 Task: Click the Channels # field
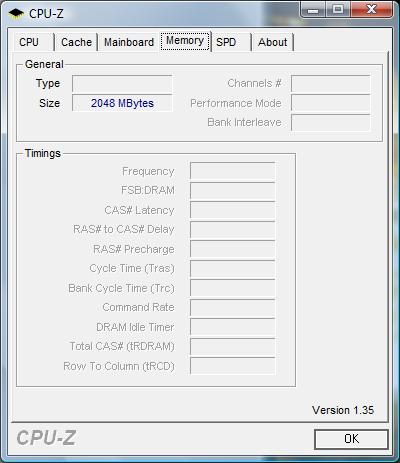(x=330, y=83)
